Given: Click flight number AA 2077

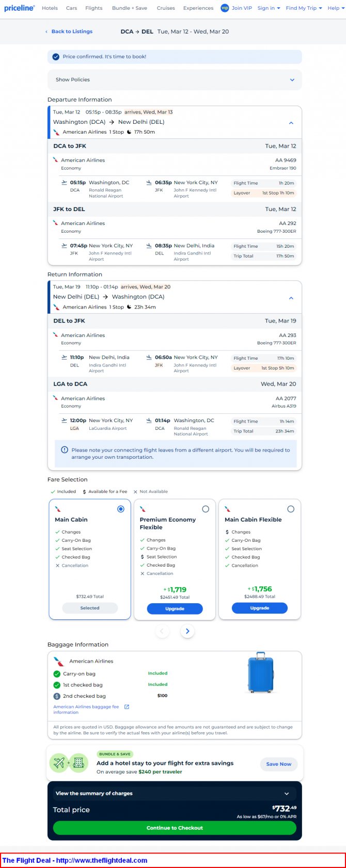Looking at the screenshot, I should (x=286, y=399).
